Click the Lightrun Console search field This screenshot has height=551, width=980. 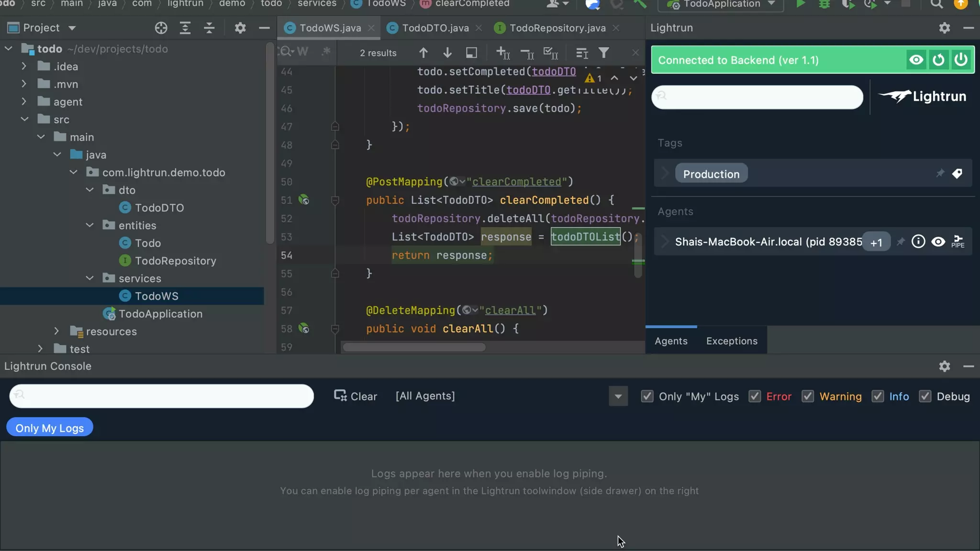[x=162, y=396]
